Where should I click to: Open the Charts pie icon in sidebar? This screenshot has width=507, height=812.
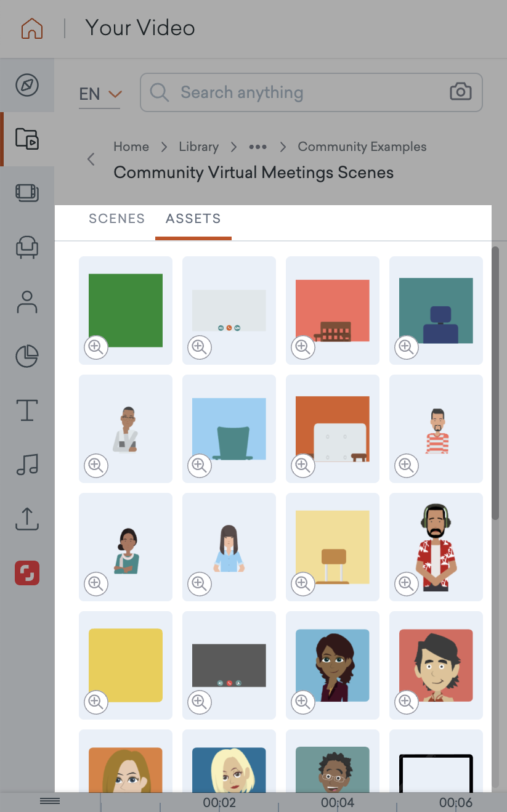pyautogui.click(x=27, y=356)
